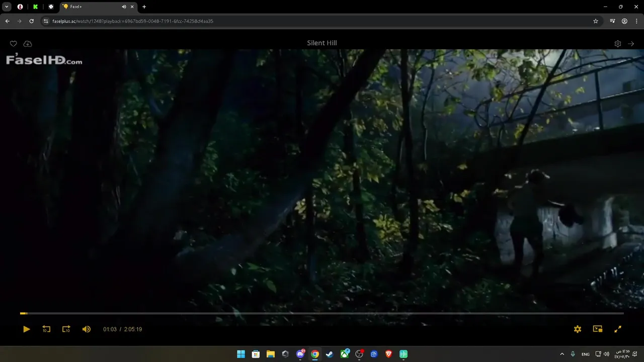The height and width of the screenshot is (362, 644).
Task: Open a new browser tab
Action: tap(144, 7)
